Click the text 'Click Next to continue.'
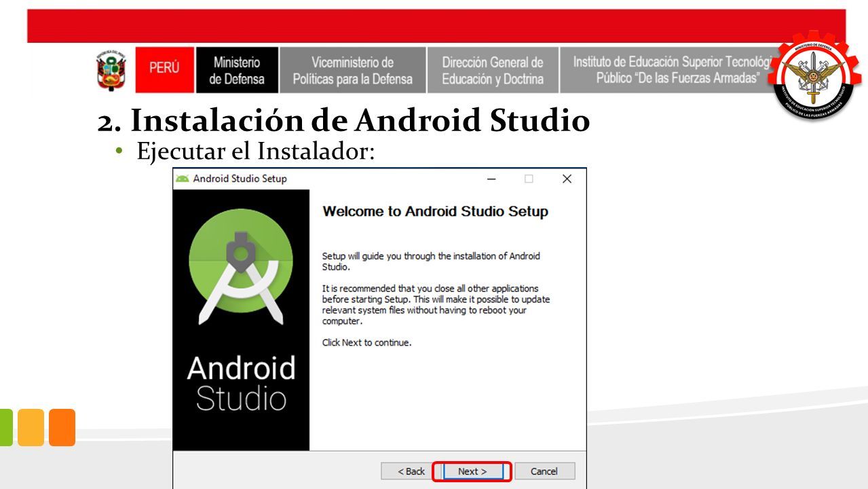Viewport: 868px width, 489px height. [x=366, y=342]
